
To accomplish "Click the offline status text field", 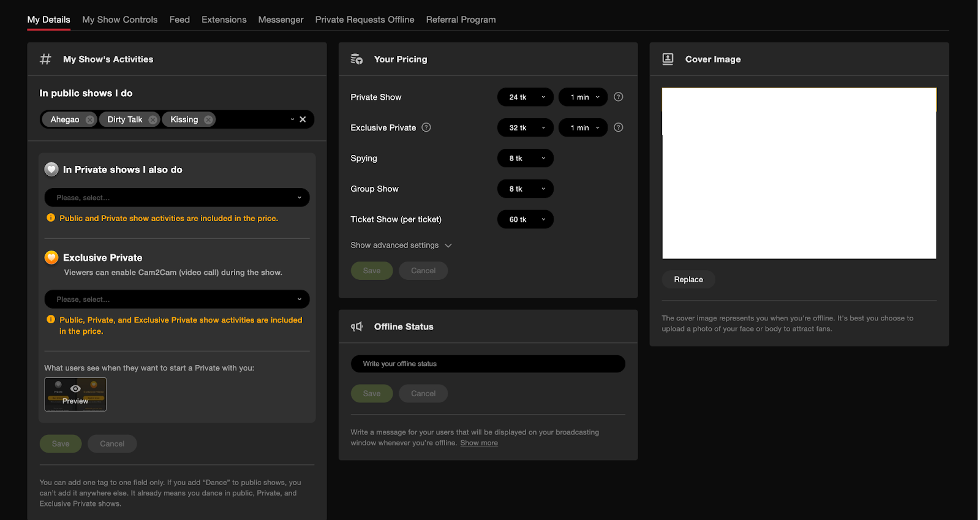I will (488, 364).
